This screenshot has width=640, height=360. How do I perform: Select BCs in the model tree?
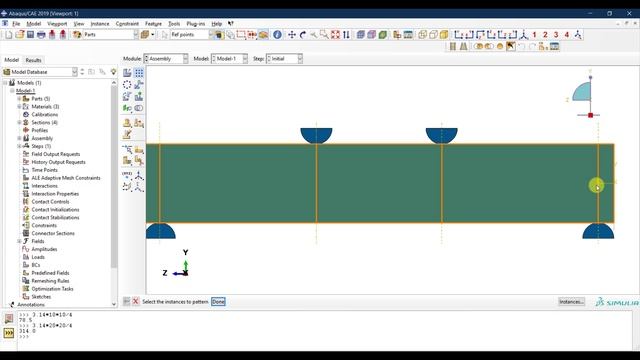click(36, 265)
